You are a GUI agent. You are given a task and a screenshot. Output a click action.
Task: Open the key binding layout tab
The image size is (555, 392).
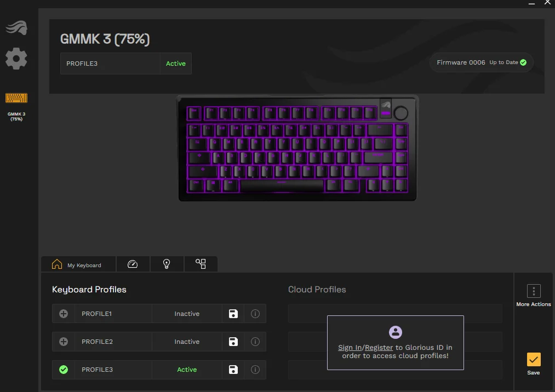coord(201,264)
